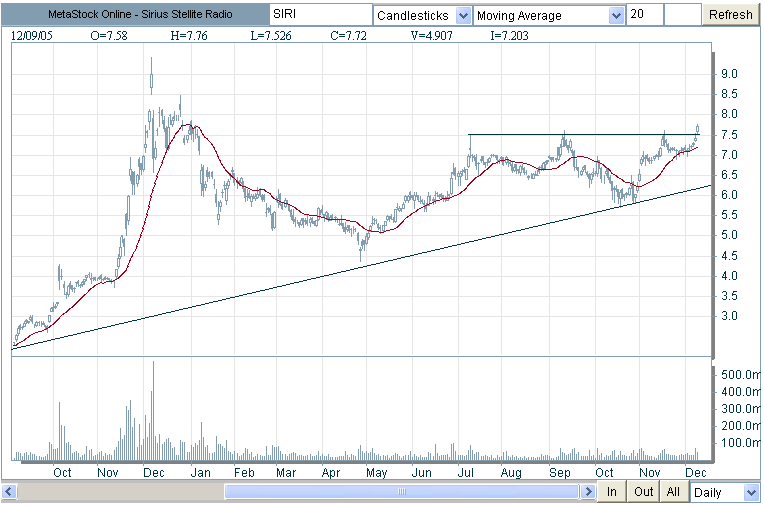764x506 pixels.
Task: Click the 5.0 price axis label
Action: point(729,235)
